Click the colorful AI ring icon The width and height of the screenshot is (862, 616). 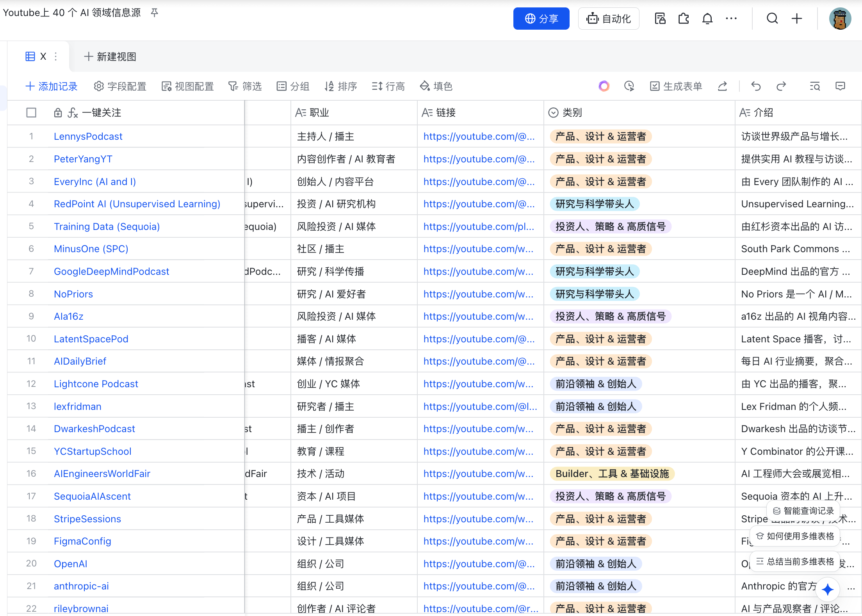pyautogui.click(x=604, y=86)
